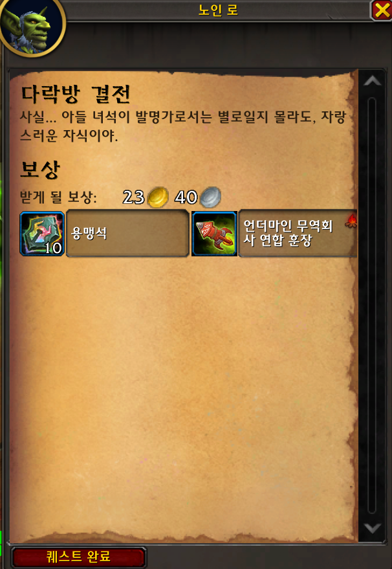Click the quest description text paragraph
The image size is (392, 569).
coord(183,128)
